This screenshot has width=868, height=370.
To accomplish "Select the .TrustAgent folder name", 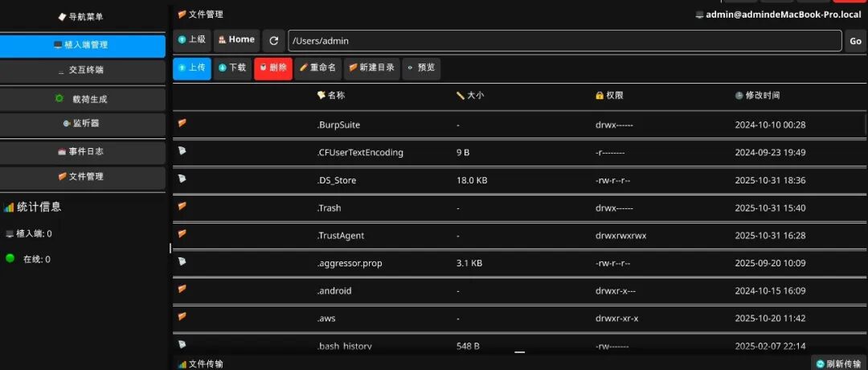I will 341,236.
